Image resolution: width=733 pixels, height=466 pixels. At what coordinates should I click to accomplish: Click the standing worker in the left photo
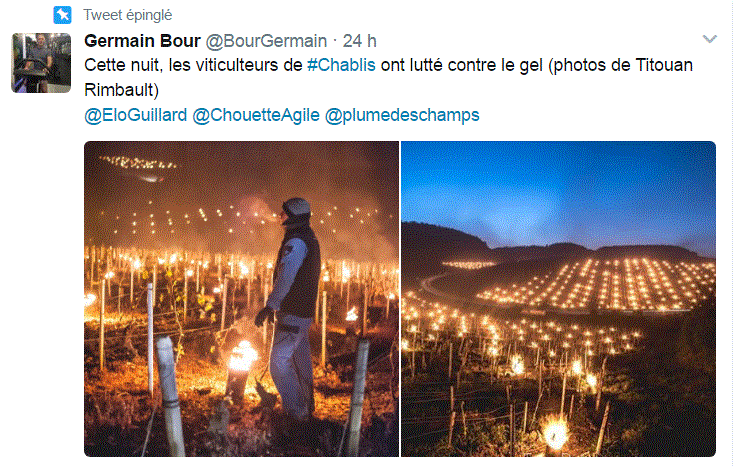pyautogui.click(x=292, y=308)
